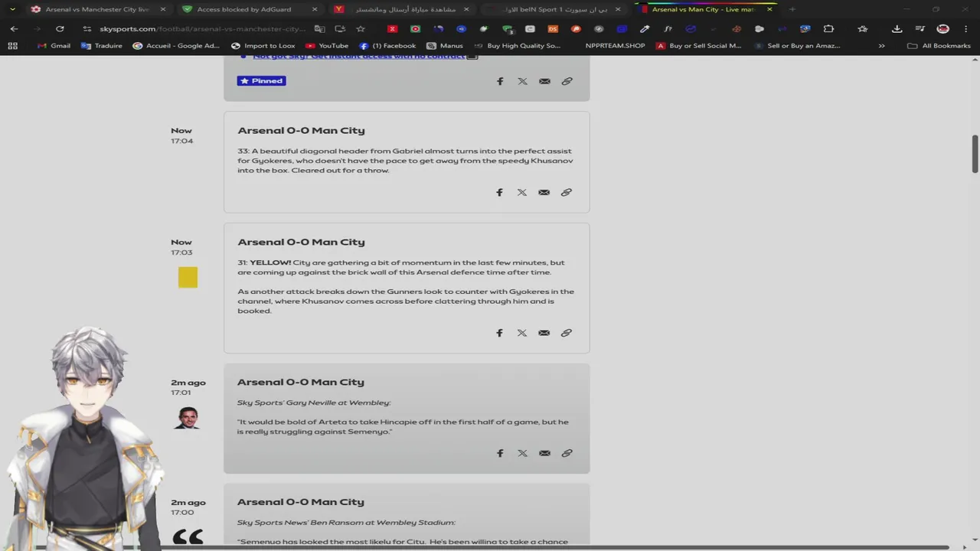Switch to the beIN Sport 1 tab

[555, 9]
